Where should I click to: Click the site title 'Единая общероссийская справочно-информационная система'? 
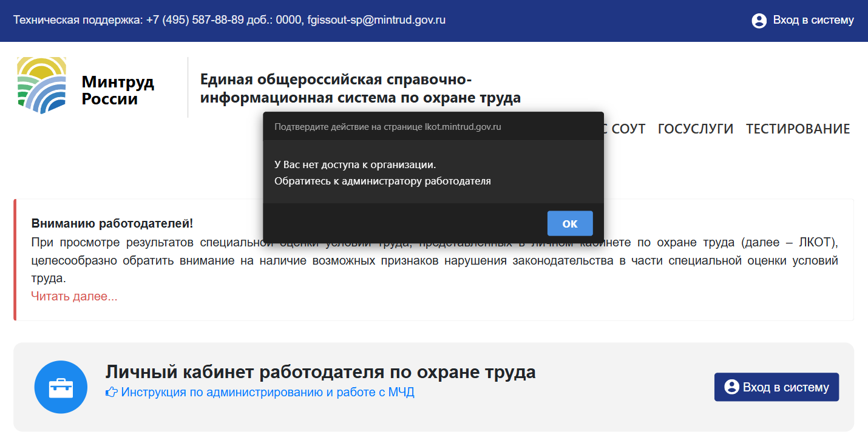click(x=361, y=88)
